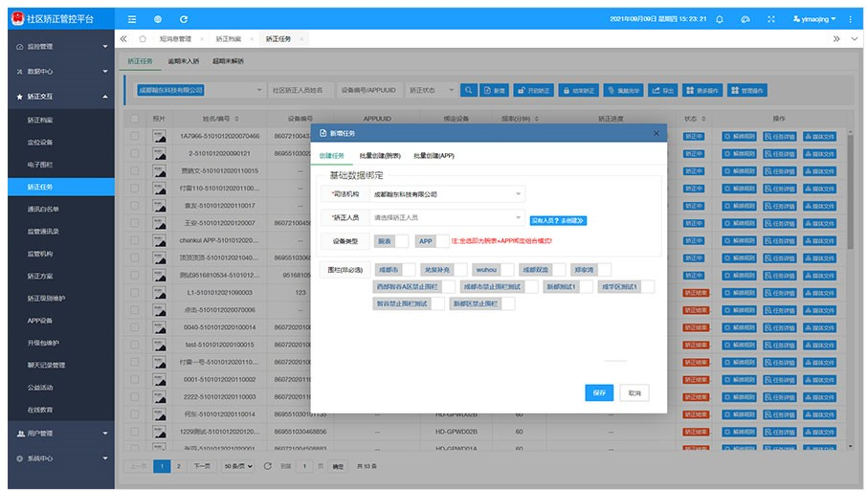Check the row checkbox for 2-5101012020090121
The width and height of the screenshot is (868, 491).
[x=135, y=153]
